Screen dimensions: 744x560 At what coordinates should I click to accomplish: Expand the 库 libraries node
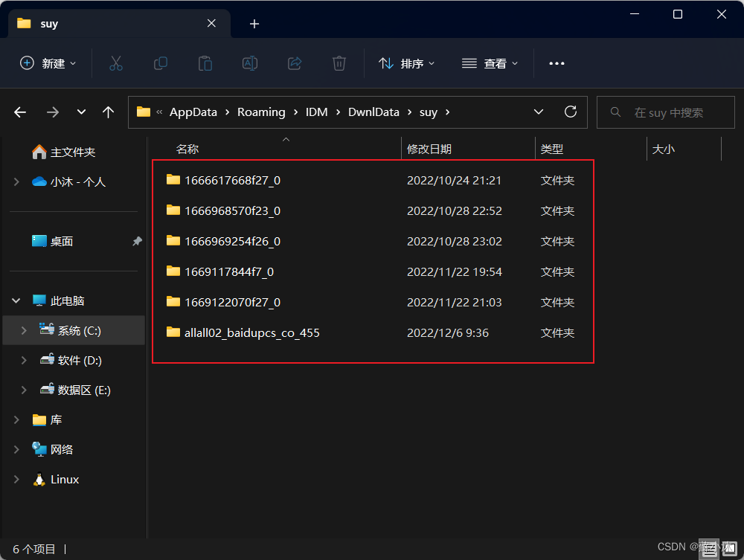point(16,419)
